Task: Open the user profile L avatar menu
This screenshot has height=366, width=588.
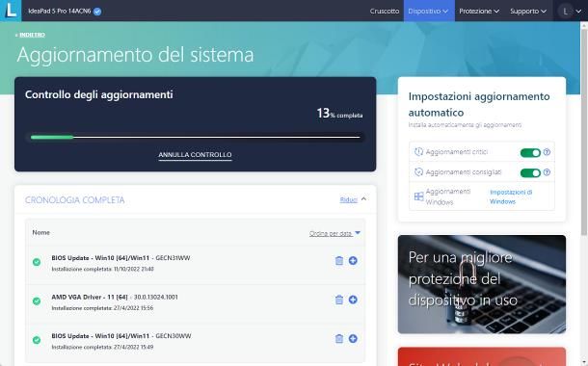Action: point(570,12)
